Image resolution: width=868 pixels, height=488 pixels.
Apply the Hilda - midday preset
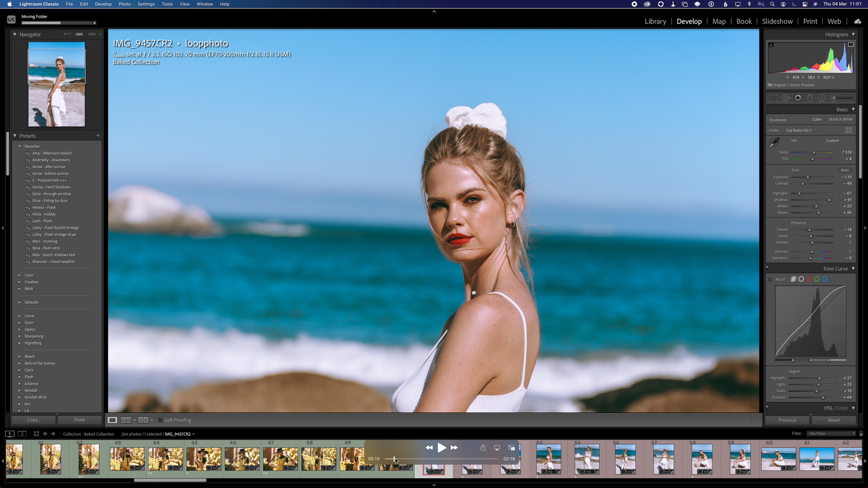pyautogui.click(x=44, y=214)
